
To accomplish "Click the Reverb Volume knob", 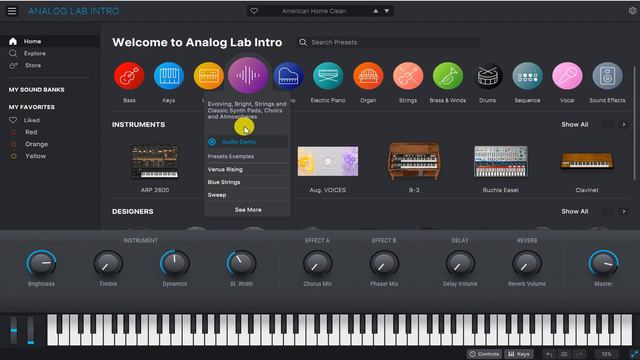I will point(527,263).
